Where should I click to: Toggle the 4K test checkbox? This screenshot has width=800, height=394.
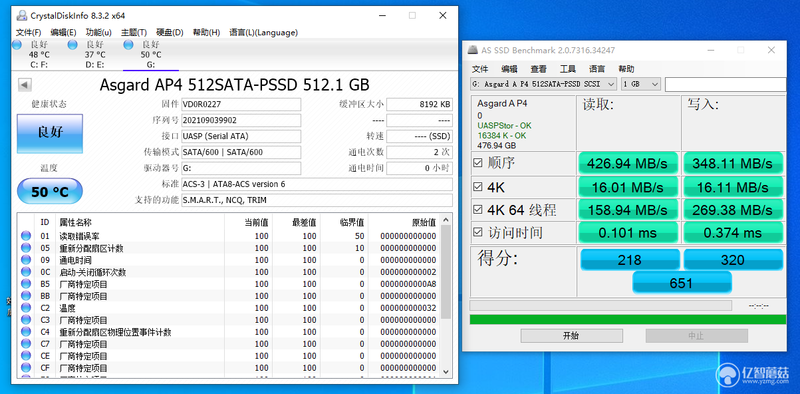click(478, 187)
